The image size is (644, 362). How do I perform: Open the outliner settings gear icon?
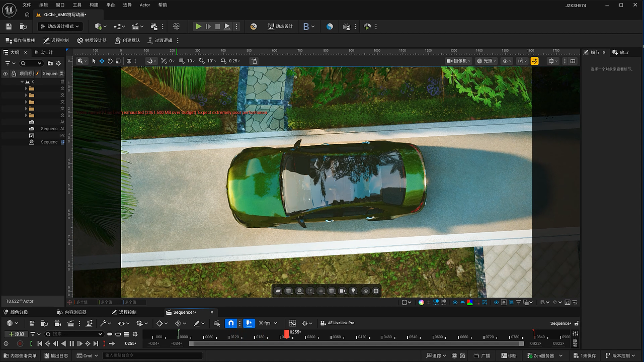(58, 63)
